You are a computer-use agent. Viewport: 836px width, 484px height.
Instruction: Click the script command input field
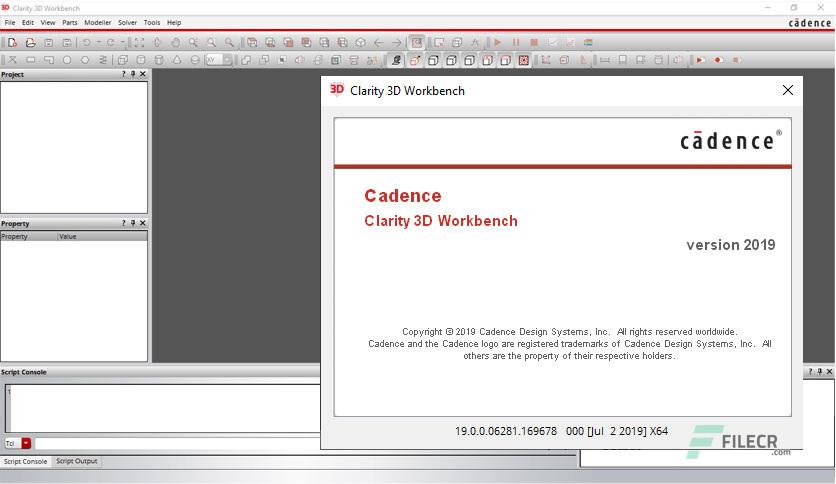[x=178, y=443]
